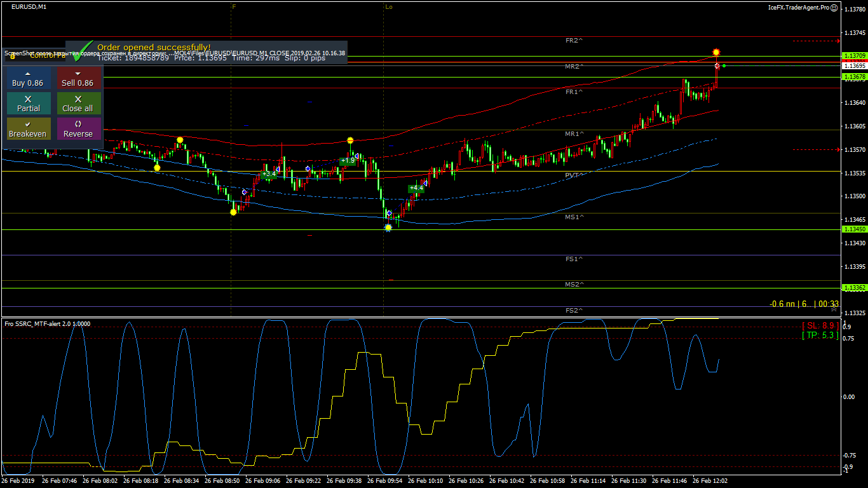Click the MS1^ pivot level label
The height and width of the screenshot is (488, 868).
(574, 217)
